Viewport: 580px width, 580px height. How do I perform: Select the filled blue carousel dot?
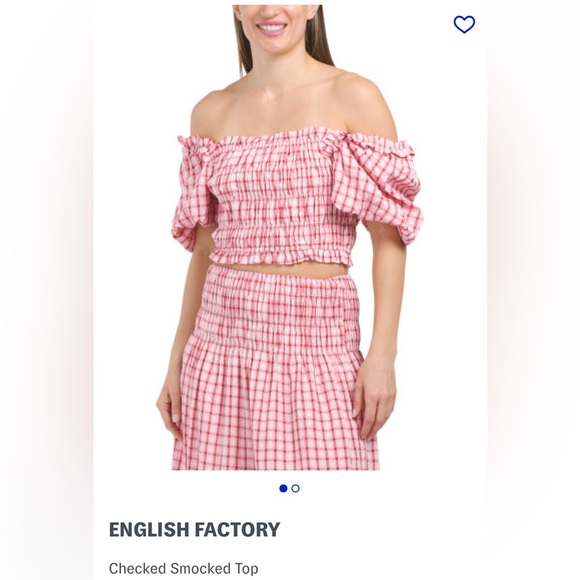point(283,488)
